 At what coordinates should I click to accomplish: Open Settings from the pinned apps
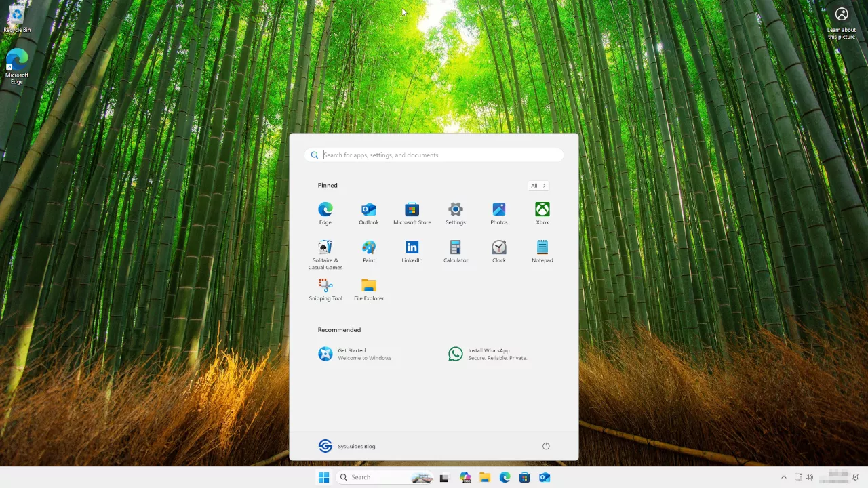tap(455, 209)
